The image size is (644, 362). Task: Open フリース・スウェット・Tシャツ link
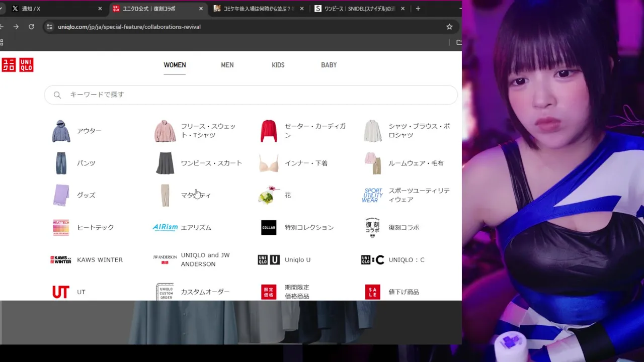click(208, 131)
